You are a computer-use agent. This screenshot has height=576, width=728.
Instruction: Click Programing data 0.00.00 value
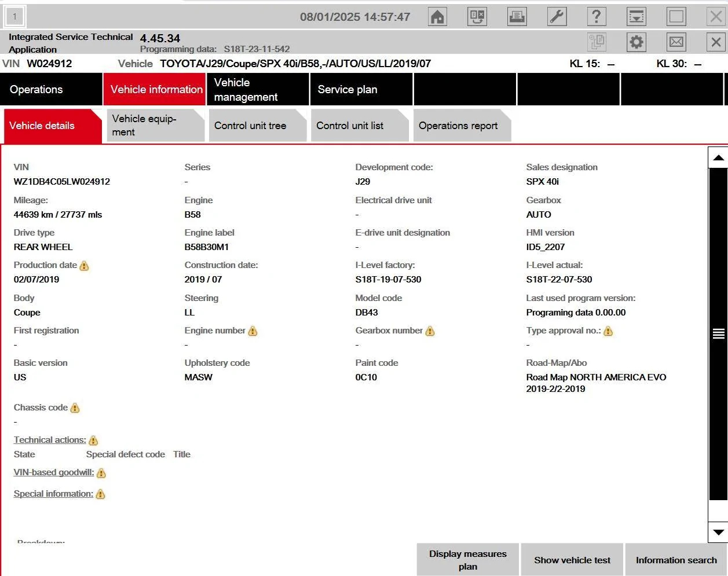pyautogui.click(x=576, y=313)
